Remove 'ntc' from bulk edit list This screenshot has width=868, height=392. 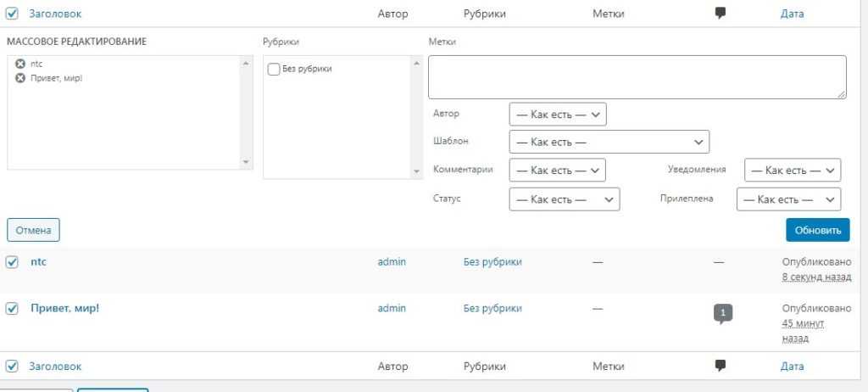(20, 64)
